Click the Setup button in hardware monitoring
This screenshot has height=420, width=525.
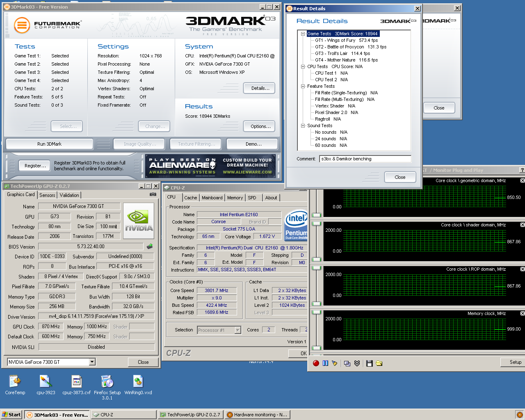(513, 362)
